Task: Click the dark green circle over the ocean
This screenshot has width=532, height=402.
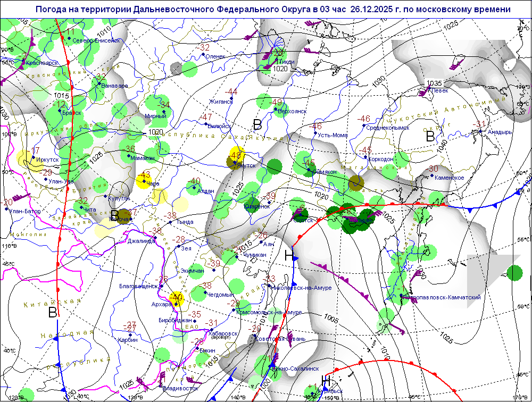Action: click(x=514, y=273)
